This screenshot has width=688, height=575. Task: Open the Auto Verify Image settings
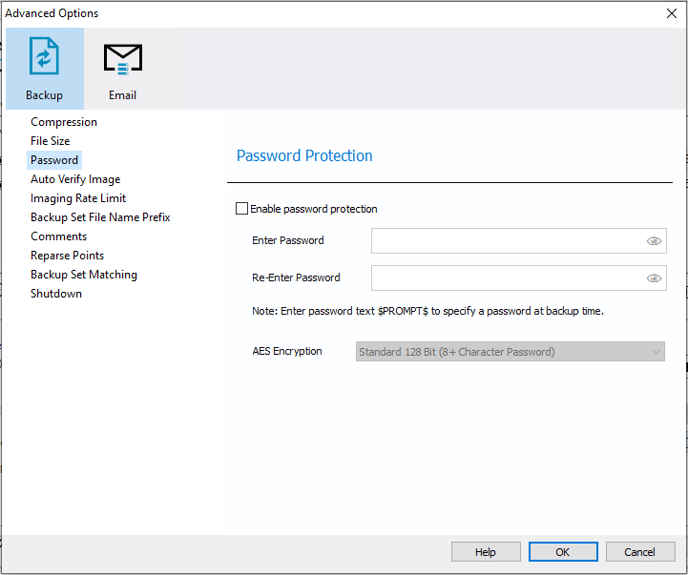75,179
